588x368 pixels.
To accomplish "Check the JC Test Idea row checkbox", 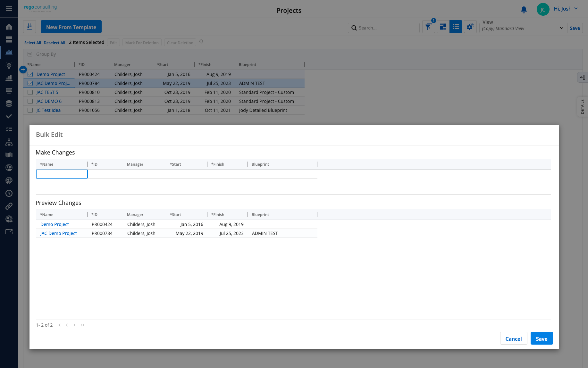I will (x=30, y=110).
